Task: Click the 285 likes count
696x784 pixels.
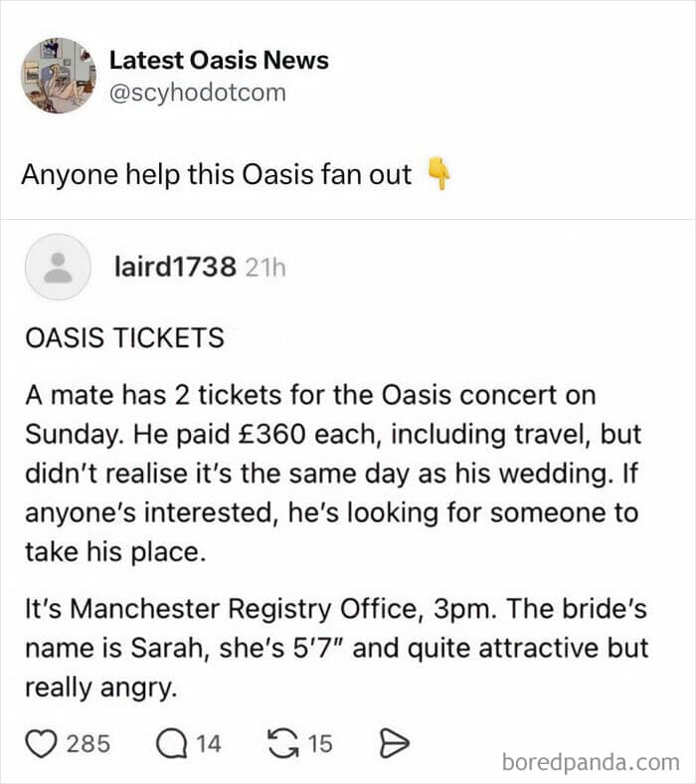Action: click(x=87, y=743)
